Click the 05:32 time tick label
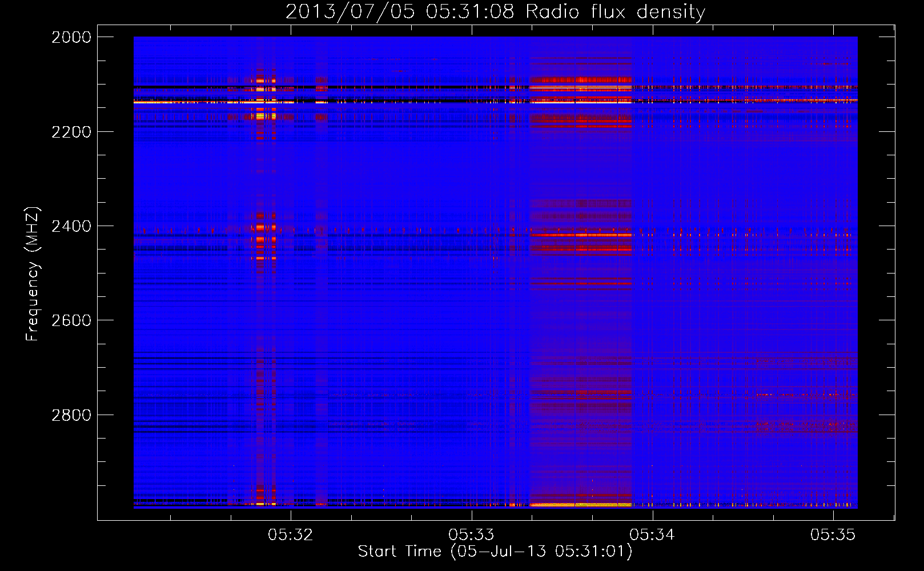 [291, 534]
